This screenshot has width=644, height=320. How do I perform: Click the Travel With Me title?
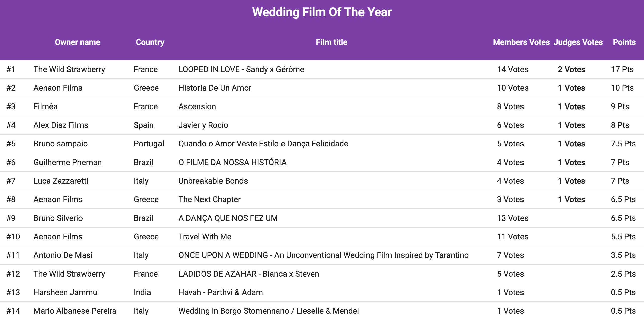pyautogui.click(x=205, y=237)
